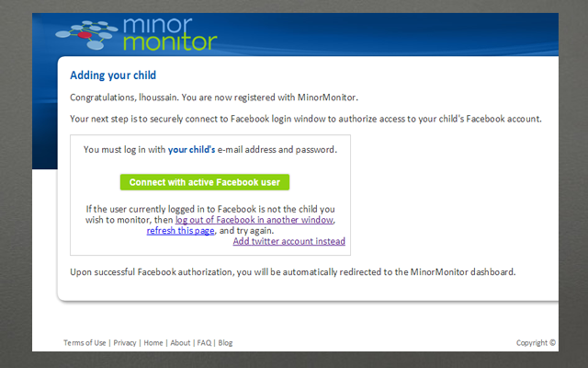This screenshot has width=588, height=368.
Task: Open Terms of Use footer link
Action: [x=85, y=343]
